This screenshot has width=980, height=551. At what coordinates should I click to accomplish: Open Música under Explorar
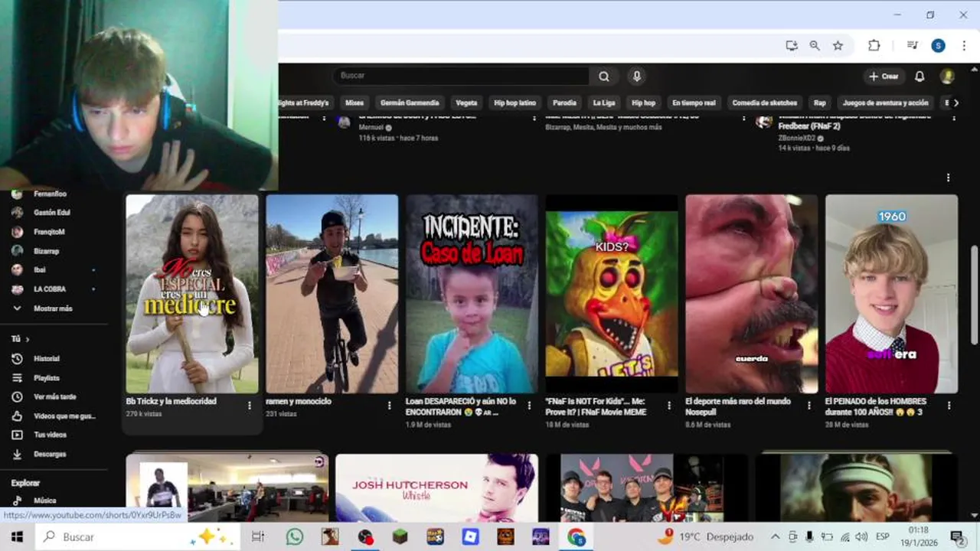tap(45, 500)
